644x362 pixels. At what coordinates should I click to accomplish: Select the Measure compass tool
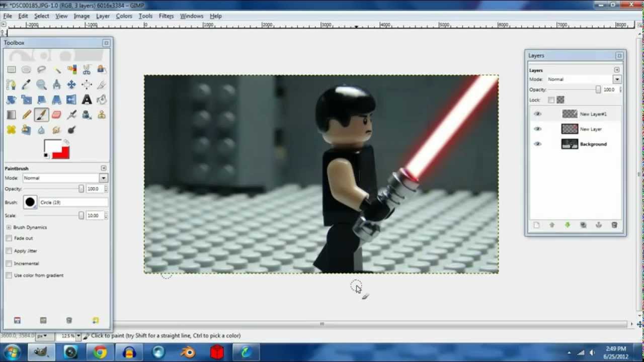coord(56,84)
